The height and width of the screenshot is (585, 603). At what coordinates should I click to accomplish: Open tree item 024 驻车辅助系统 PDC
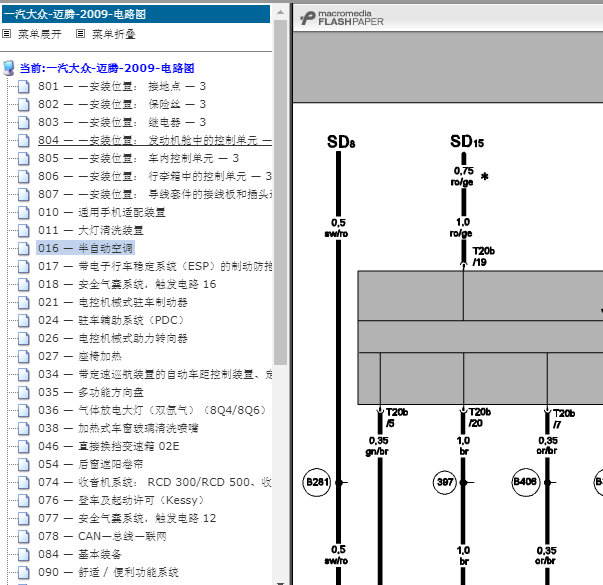click(x=111, y=320)
